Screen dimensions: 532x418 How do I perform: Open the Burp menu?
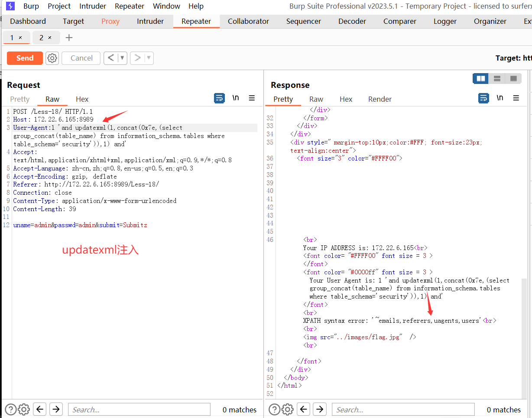[31, 6]
